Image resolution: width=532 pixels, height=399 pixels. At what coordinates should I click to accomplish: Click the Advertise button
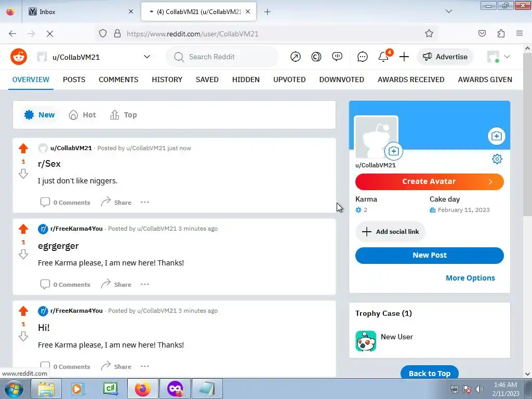point(445,57)
